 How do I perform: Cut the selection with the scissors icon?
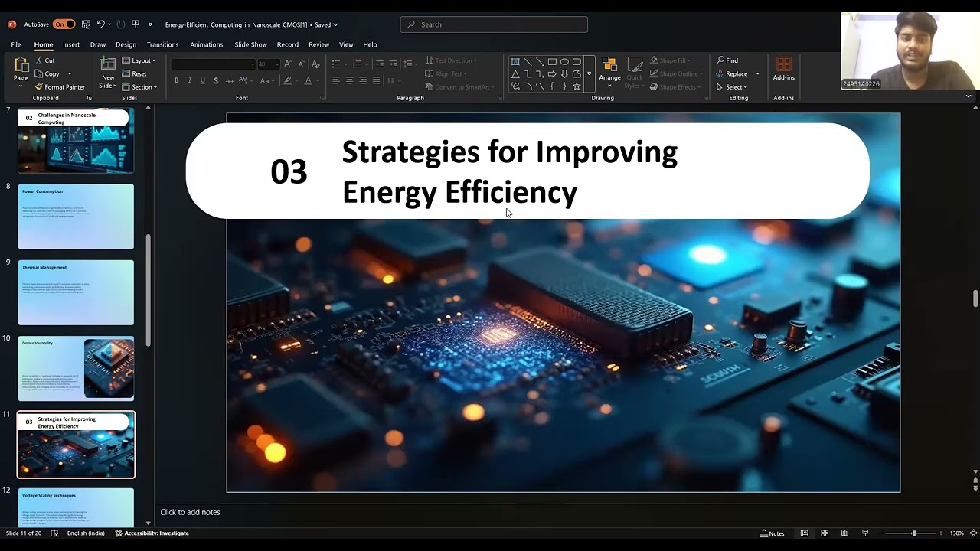40,60
